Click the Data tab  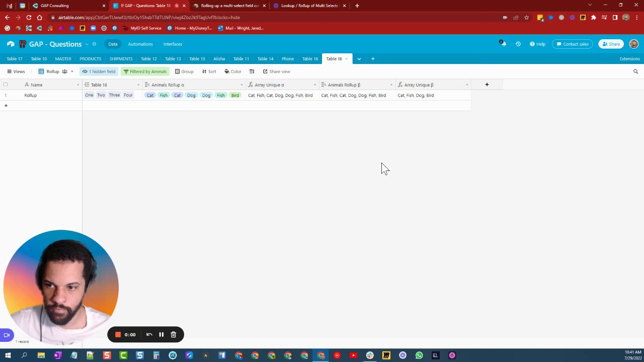coord(113,44)
